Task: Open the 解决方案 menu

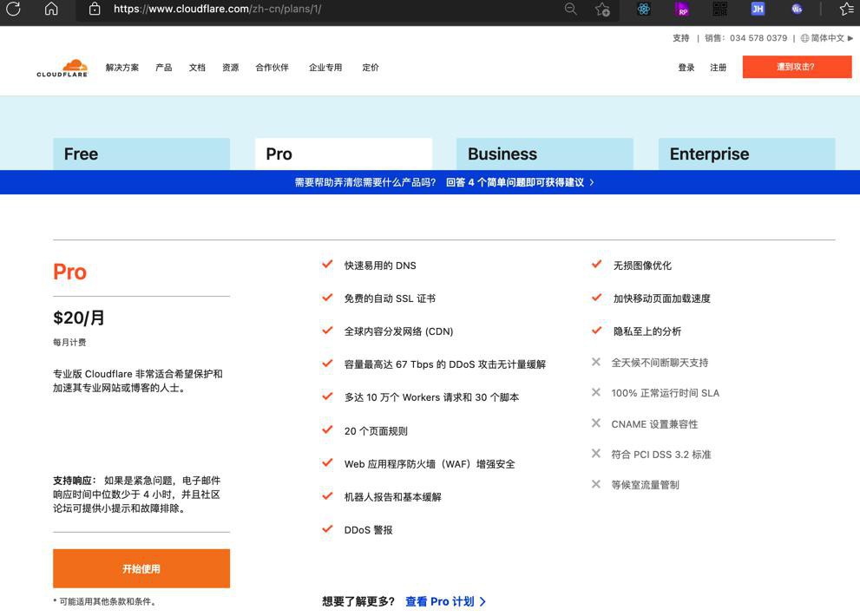Action: (x=121, y=68)
